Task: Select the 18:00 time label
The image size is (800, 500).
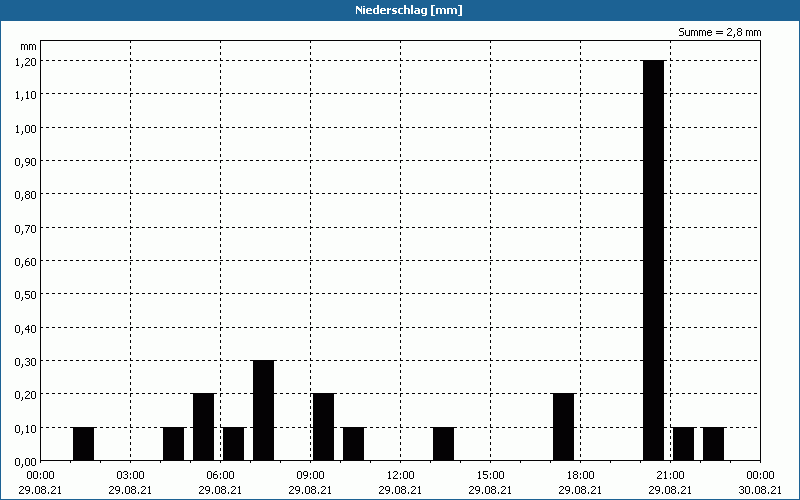Action: coord(580,476)
